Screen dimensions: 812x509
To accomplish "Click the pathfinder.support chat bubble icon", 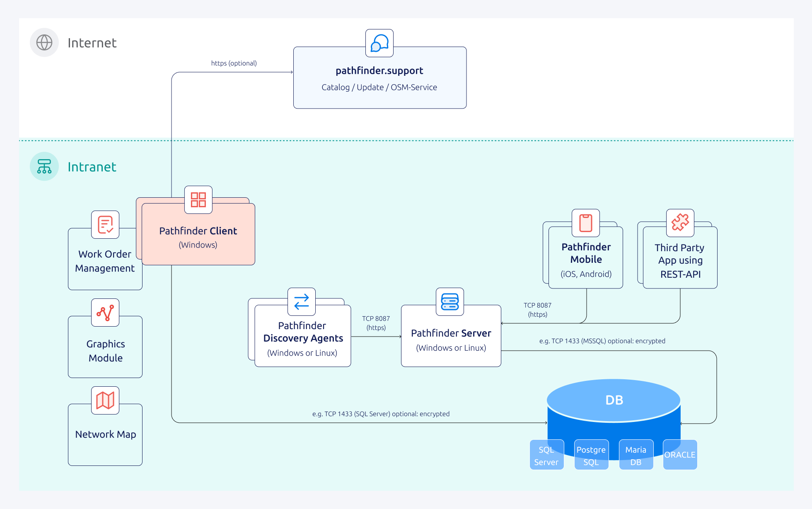I will point(379,43).
